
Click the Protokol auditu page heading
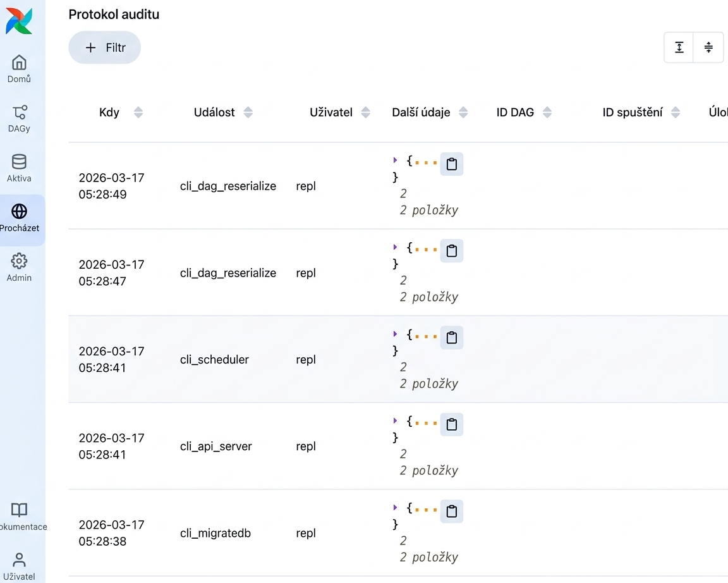point(114,15)
